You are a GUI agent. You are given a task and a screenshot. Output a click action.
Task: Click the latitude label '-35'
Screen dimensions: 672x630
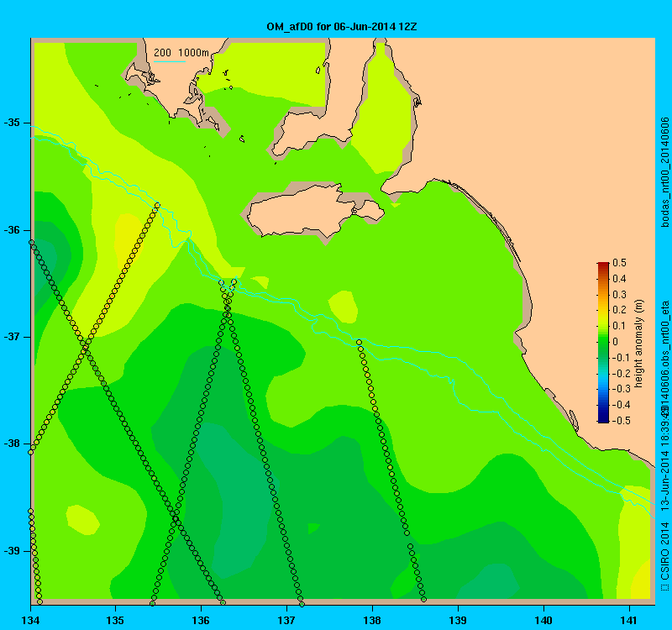tap(12, 123)
